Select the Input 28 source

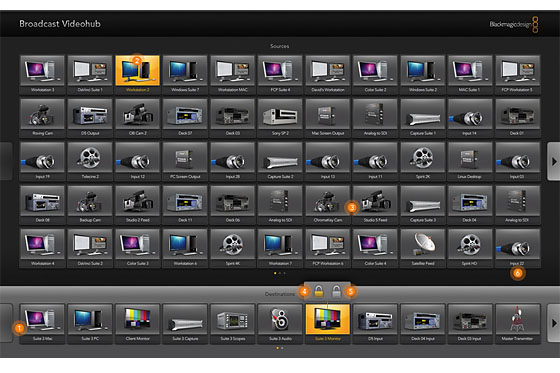click(232, 161)
